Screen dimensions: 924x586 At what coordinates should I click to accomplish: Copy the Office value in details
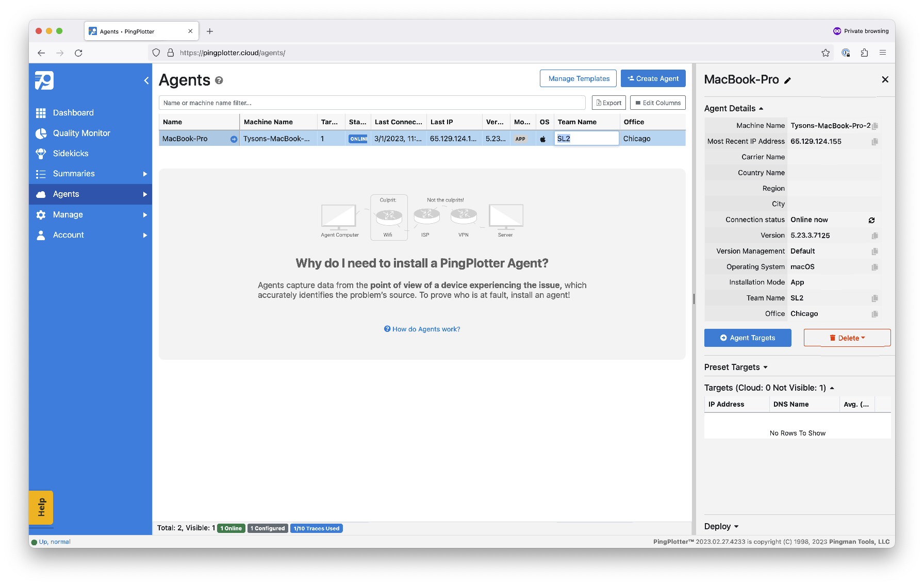[874, 314]
